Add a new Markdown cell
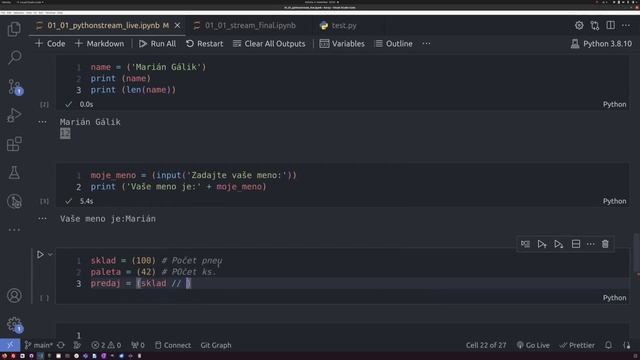640x360 pixels. pyautogui.click(x=99, y=44)
